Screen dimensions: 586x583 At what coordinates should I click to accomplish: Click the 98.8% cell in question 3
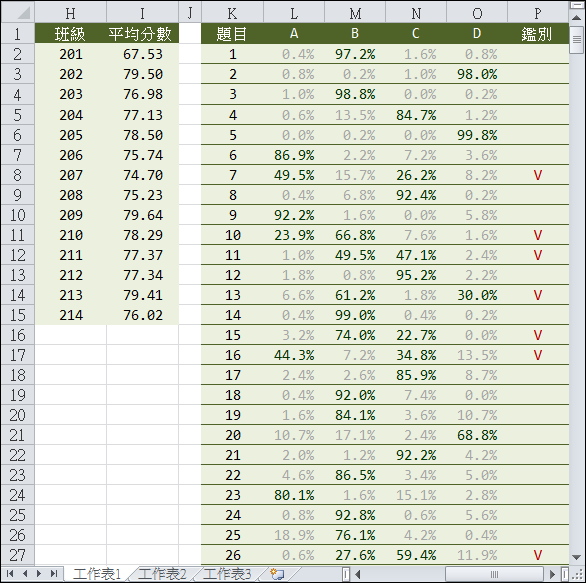355,94
